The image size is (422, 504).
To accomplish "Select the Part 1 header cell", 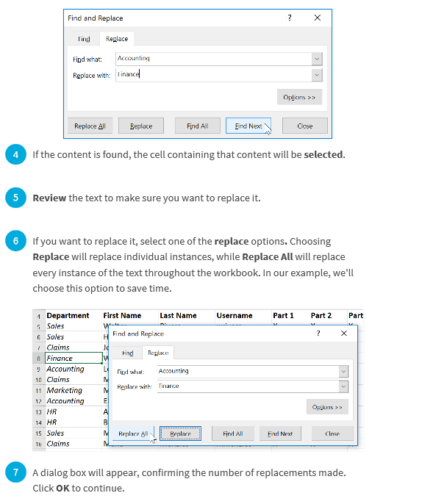I will click(x=290, y=315).
